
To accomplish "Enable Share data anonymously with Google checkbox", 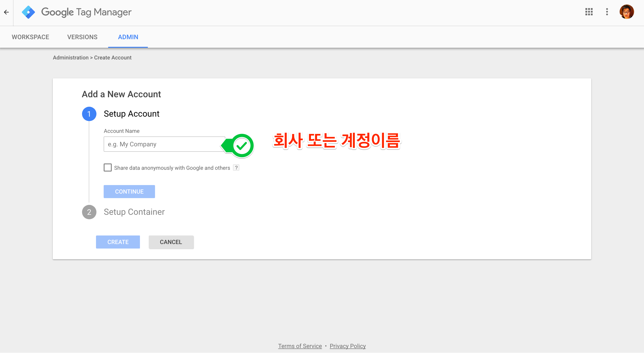I will tap(108, 168).
